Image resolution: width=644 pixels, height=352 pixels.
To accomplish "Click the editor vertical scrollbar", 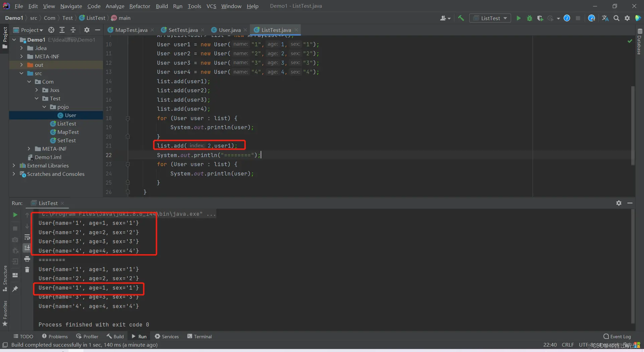I will point(633,125).
